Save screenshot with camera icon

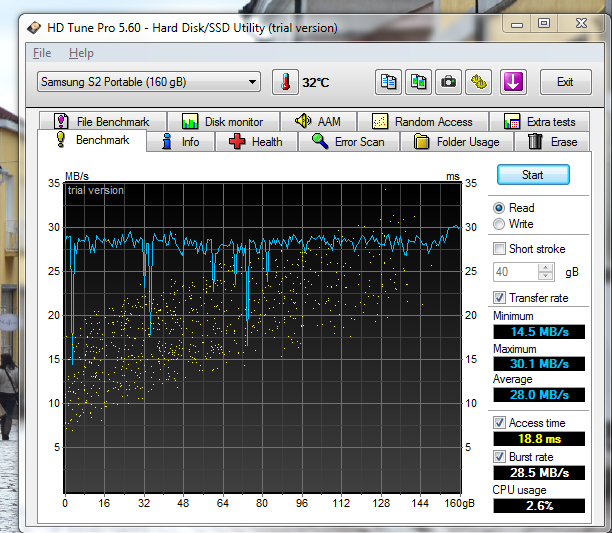point(448,82)
